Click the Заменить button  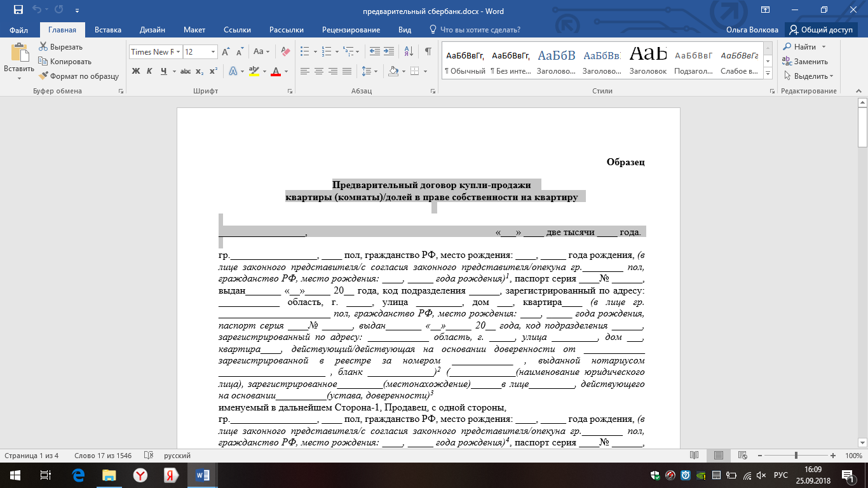[806, 62]
